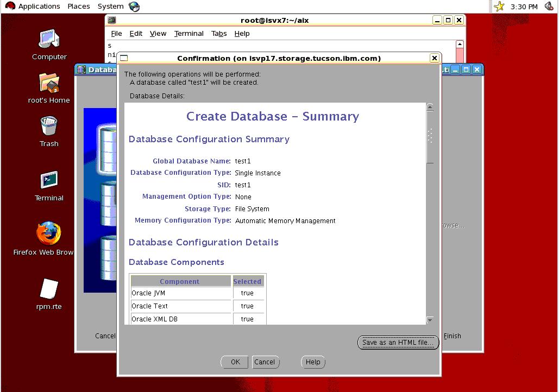Click the volume speaker icon in the panel

coord(549,6)
